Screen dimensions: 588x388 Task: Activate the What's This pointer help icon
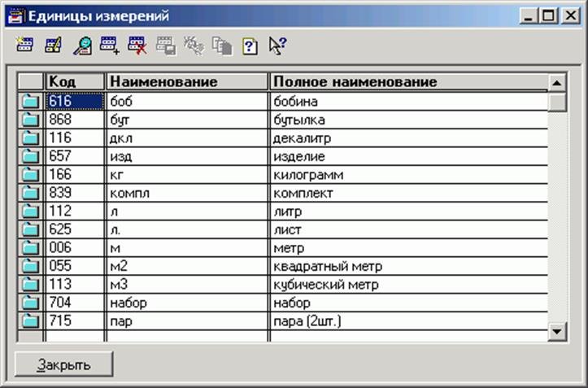(x=278, y=46)
